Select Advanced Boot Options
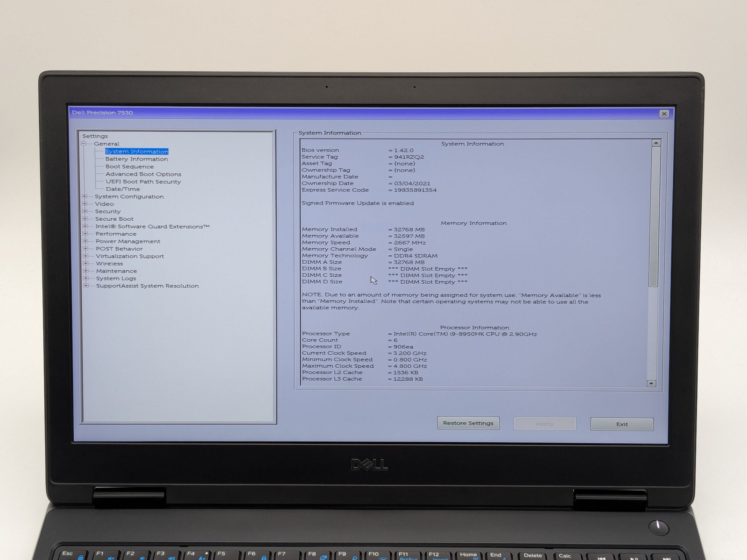The width and height of the screenshot is (747, 560). [143, 174]
